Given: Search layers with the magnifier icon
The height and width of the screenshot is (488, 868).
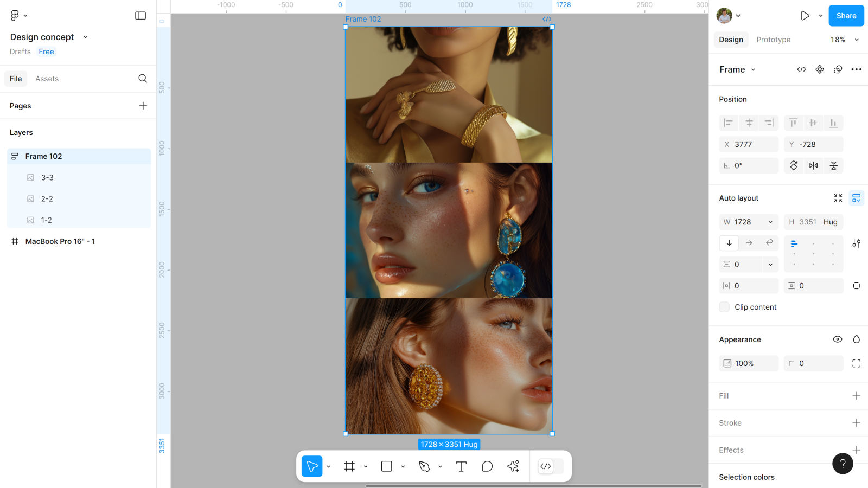Looking at the screenshot, I should click(143, 79).
